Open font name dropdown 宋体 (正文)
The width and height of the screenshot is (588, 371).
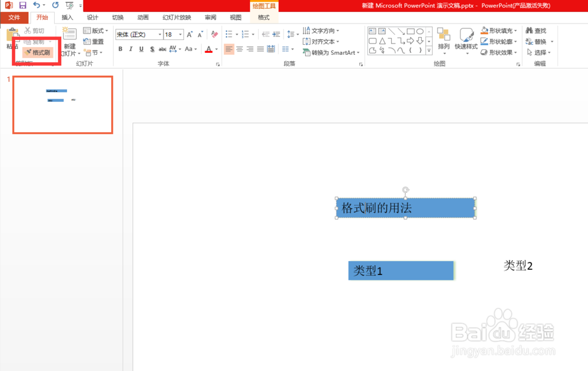160,35
